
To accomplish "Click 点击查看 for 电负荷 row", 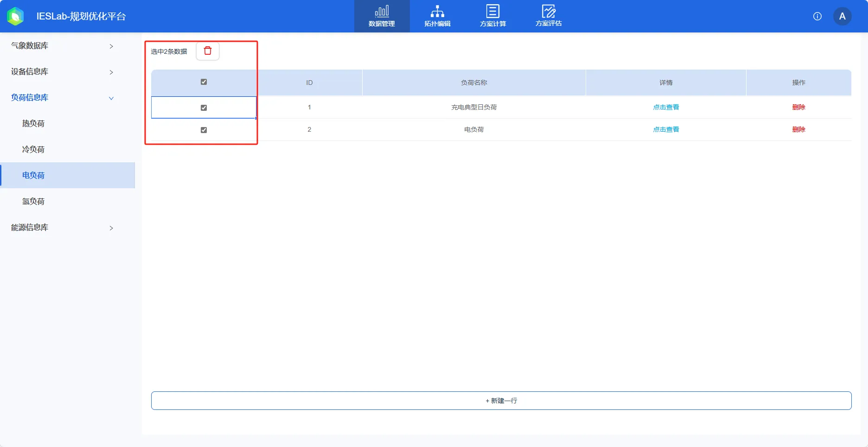I will (666, 129).
